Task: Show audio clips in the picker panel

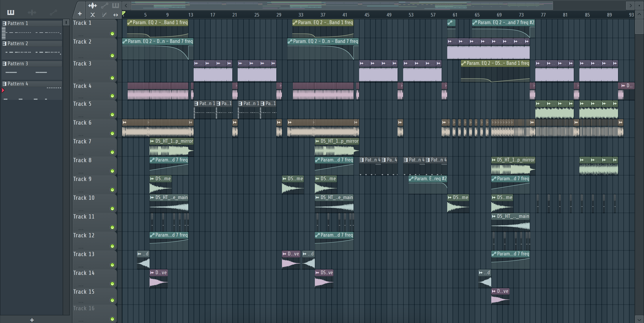Action: click(32, 12)
